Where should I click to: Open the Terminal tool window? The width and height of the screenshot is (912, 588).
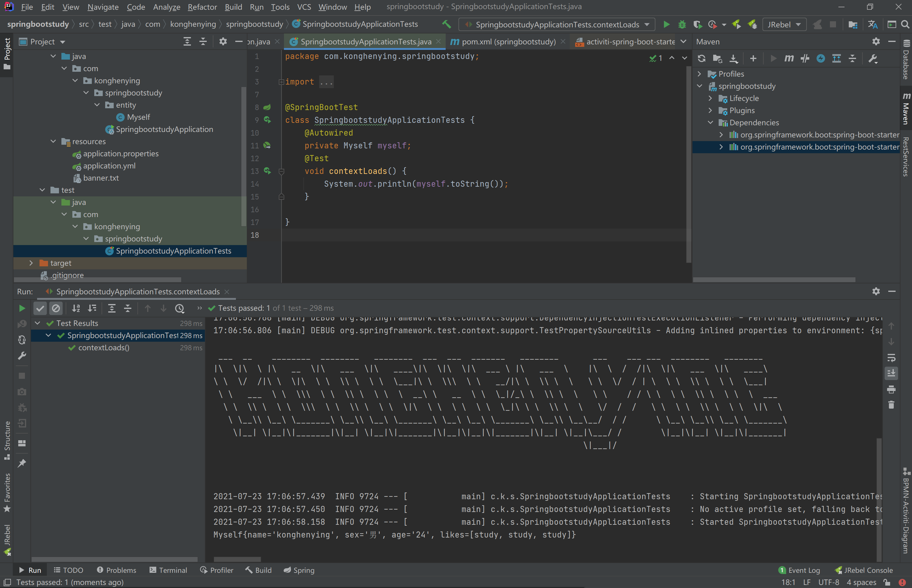click(168, 570)
